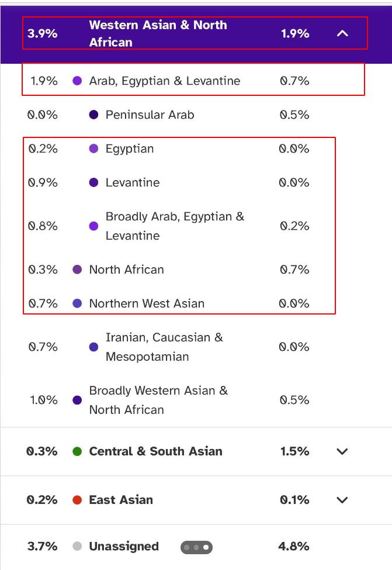Click the North African color dot
392x570 pixels.
(x=77, y=270)
